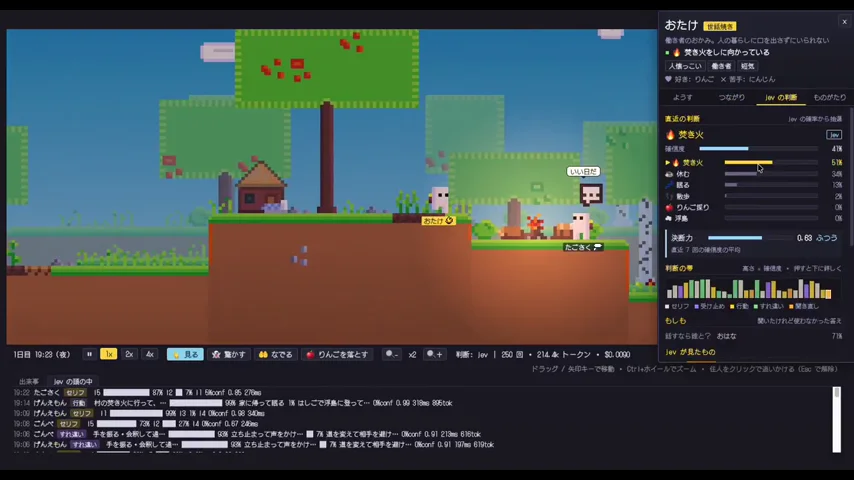Screen dimensions: 854x480
Task: Click the 焚き火 fire icon row
Action: pos(753,162)
